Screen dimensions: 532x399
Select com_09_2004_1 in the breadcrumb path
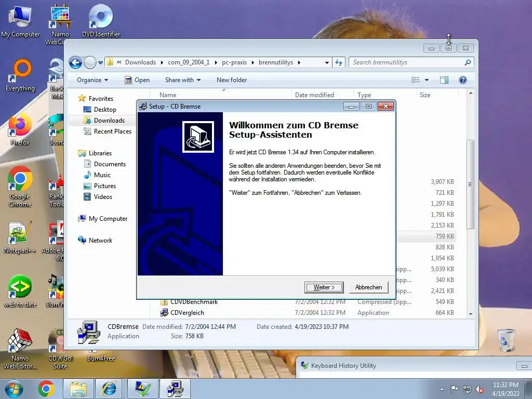click(x=189, y=62)
